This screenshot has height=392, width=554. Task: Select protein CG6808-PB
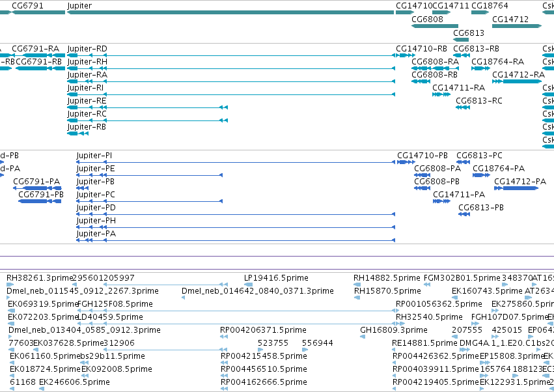[x=437, y=182]
